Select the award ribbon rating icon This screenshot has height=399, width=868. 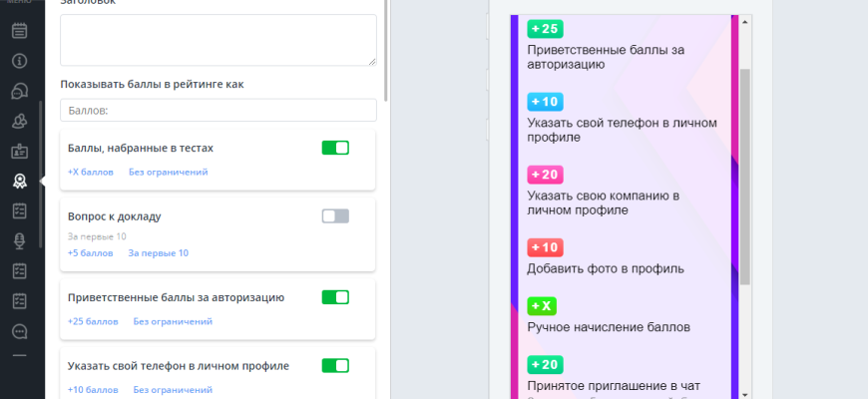tap(19, 181)
